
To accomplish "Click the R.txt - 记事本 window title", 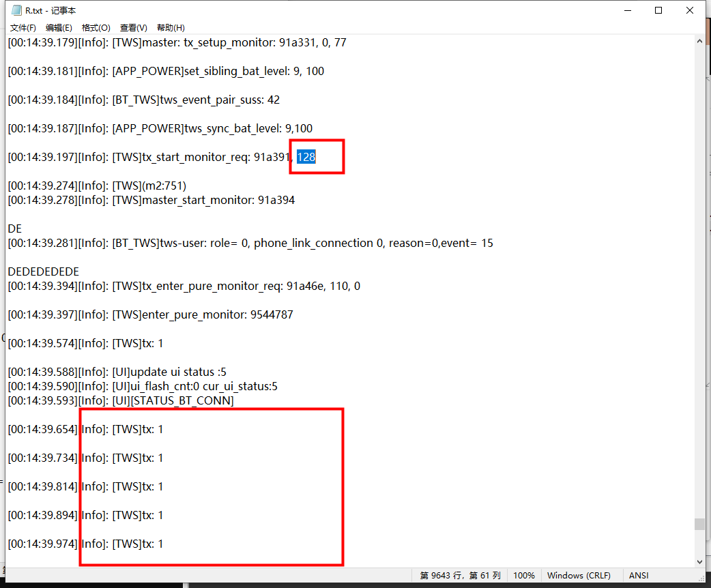I will tap(50, 10).
